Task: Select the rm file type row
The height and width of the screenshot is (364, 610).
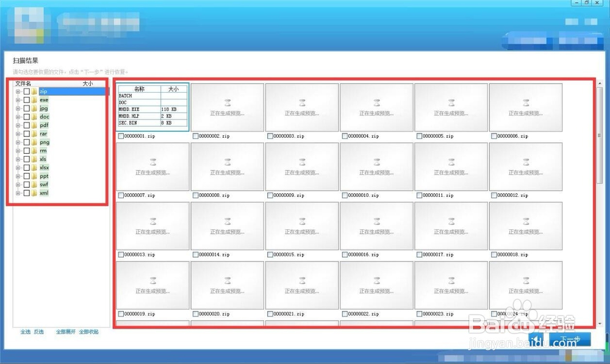Action: [60, 151]
